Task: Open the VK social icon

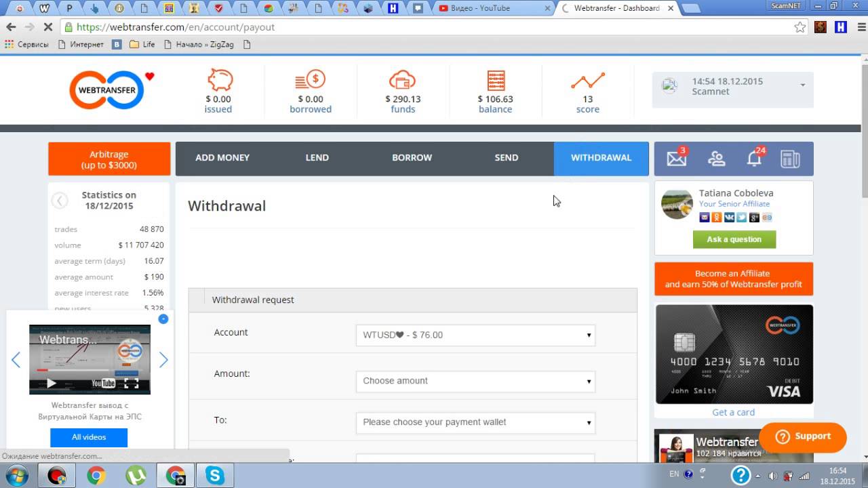Action: pyautogui.click(x=729, y=218)
